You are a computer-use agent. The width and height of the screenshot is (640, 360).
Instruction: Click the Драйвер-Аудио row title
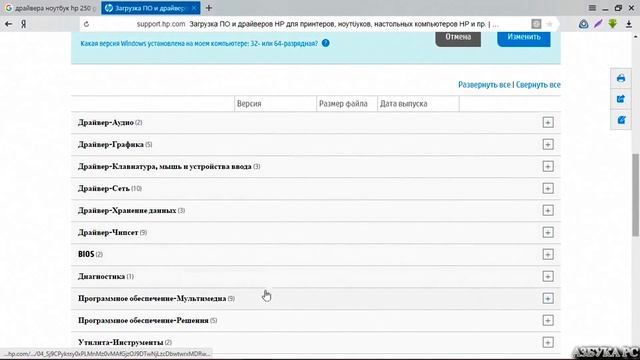click(x=106, y=122)
